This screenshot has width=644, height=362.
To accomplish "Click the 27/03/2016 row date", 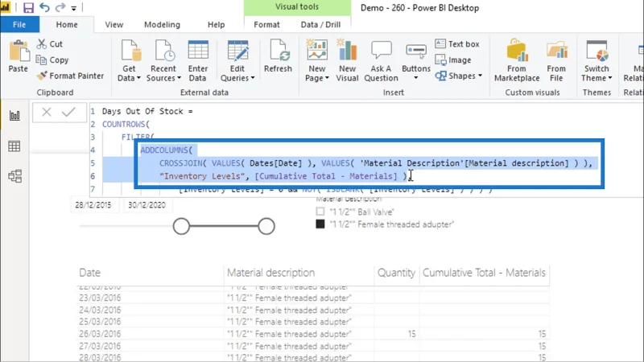I will 100,346.
